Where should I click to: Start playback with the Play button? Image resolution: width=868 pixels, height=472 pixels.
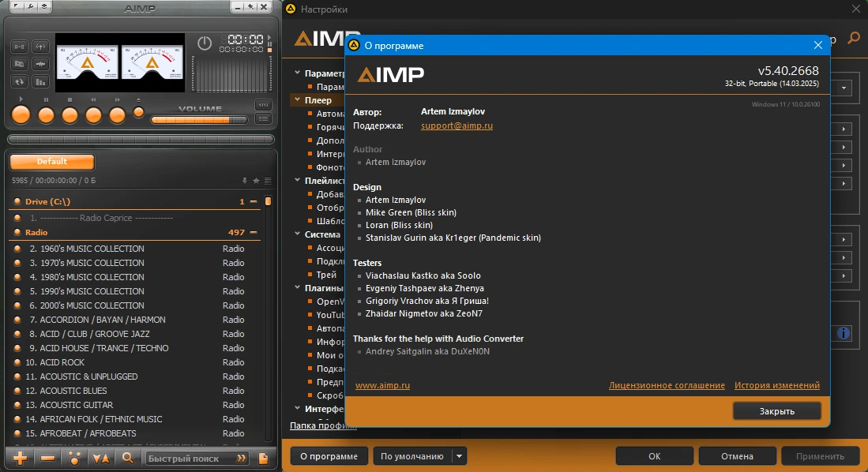21,114
